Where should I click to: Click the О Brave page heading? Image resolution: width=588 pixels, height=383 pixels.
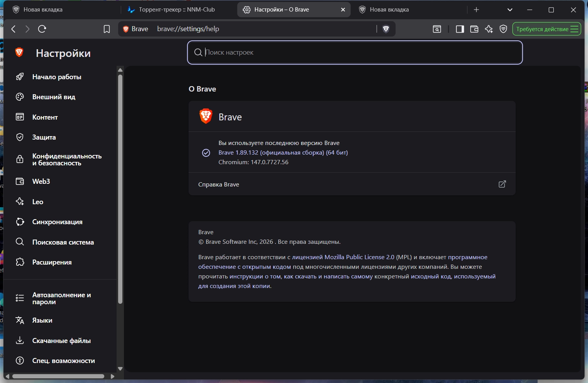point(202,89)
